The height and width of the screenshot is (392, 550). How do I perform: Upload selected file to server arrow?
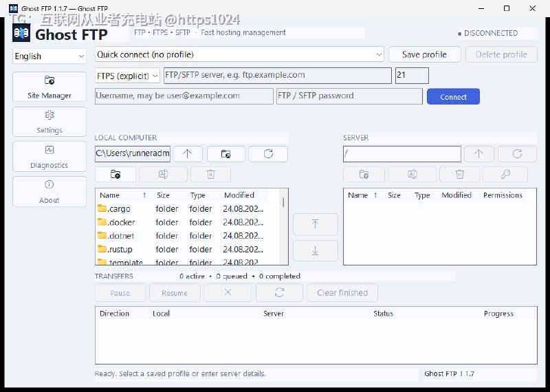(x=316, y=224)
